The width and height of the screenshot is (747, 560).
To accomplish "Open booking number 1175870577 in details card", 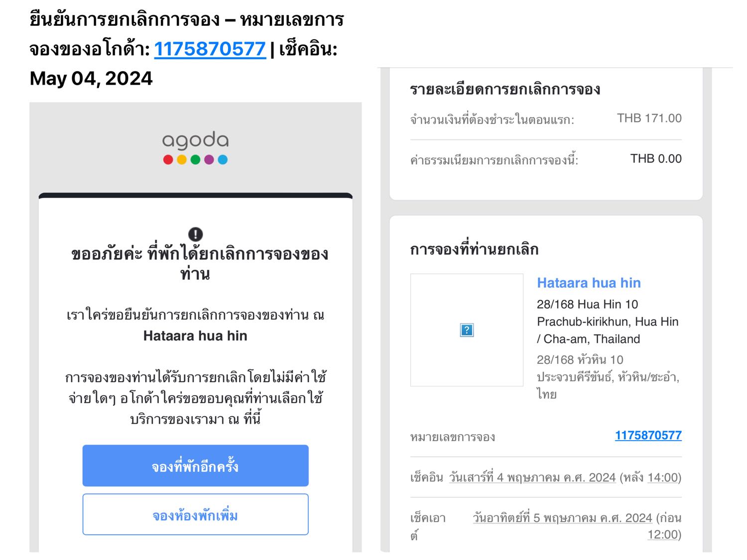I will click(x=648, y=436).
